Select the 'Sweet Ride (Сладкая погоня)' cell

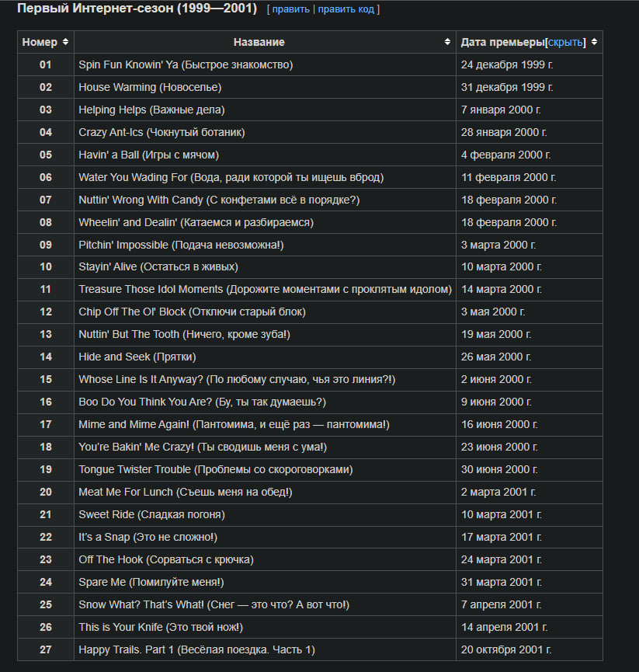[x=265, y=514]
